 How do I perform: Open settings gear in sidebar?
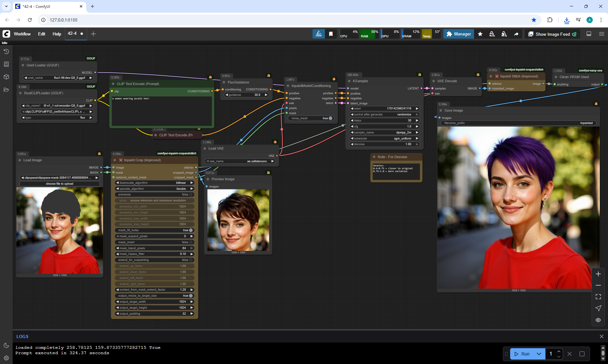(6, 358)
